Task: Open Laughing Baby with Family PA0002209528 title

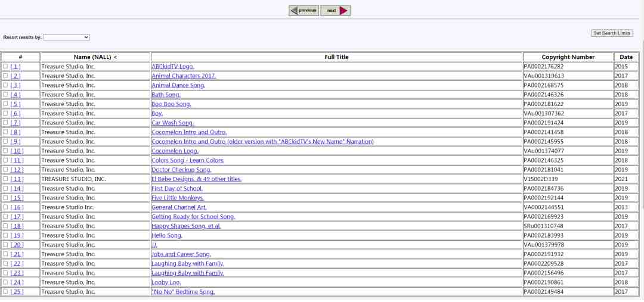Action: [188, 264]
